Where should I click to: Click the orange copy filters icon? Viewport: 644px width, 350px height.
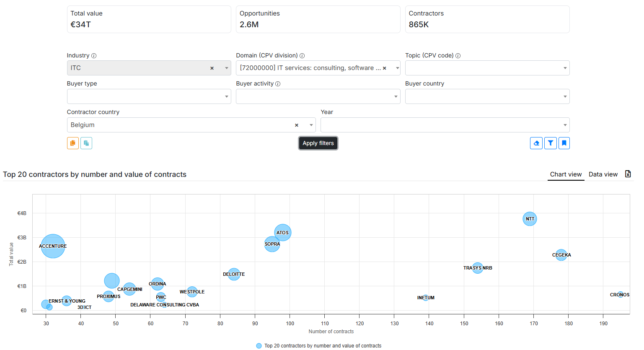pos(73,143)
